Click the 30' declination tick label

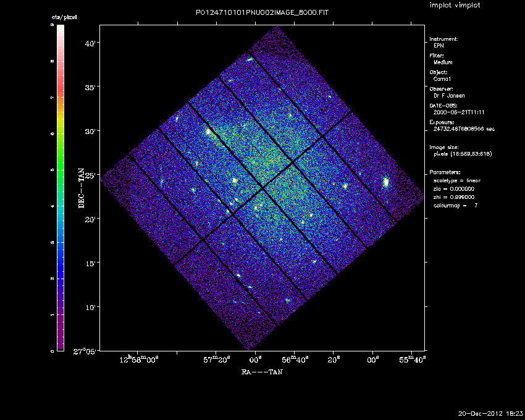pyautogui.click(x=91, y=132)
